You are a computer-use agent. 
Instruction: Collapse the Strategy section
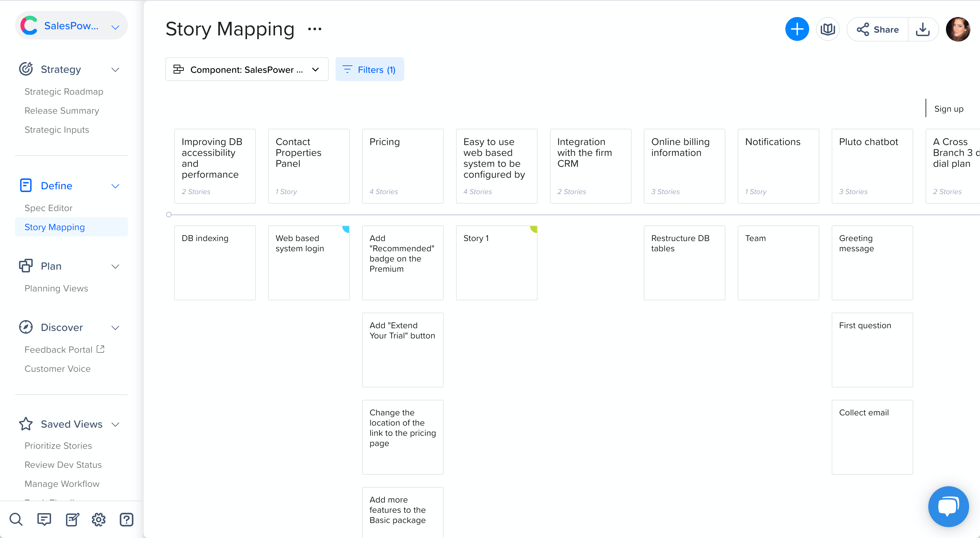pyautogui.click(x=115, y=70)
